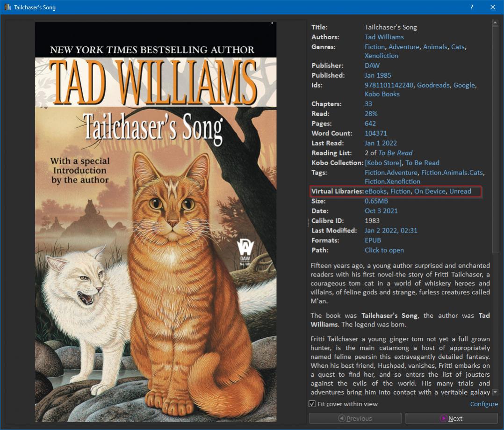Click the Virtual Libraries label
Viewport: 504px width, 430px height.
click(338, 191)
